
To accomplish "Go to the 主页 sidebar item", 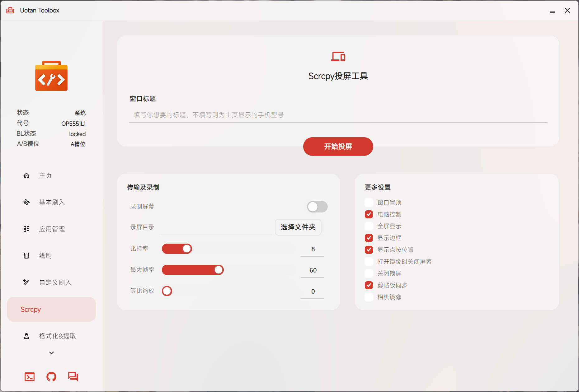I will [x=51, y=175].
